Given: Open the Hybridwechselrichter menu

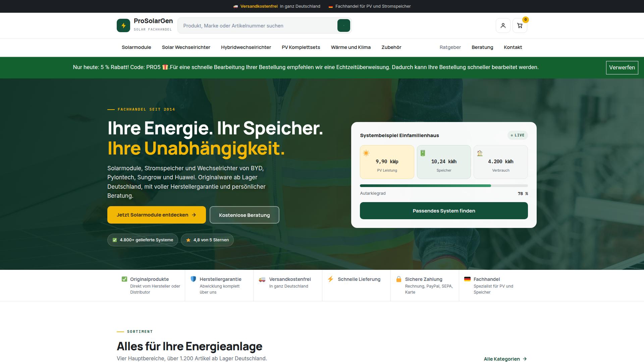Looking at the screenshot, I should coord(246,47).
